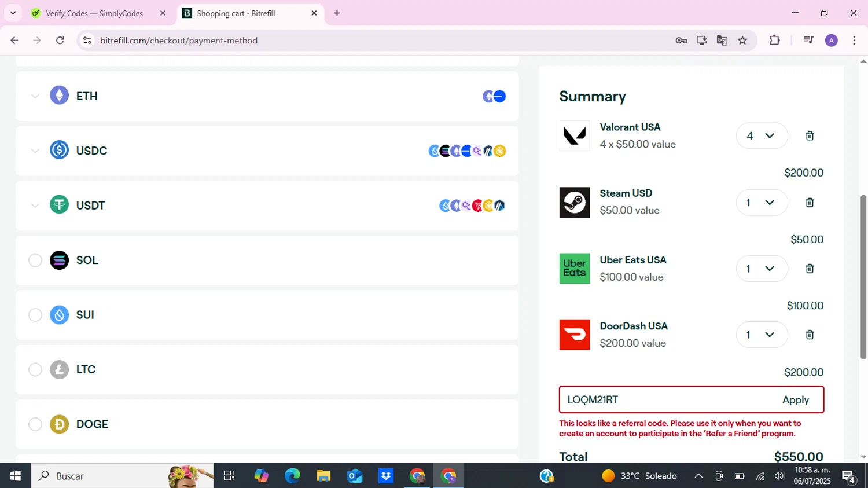Screen dimensions: 868x488
Task: Click the page vertical scrollbar
Action: pyautogui.click(x=863, y=277)
